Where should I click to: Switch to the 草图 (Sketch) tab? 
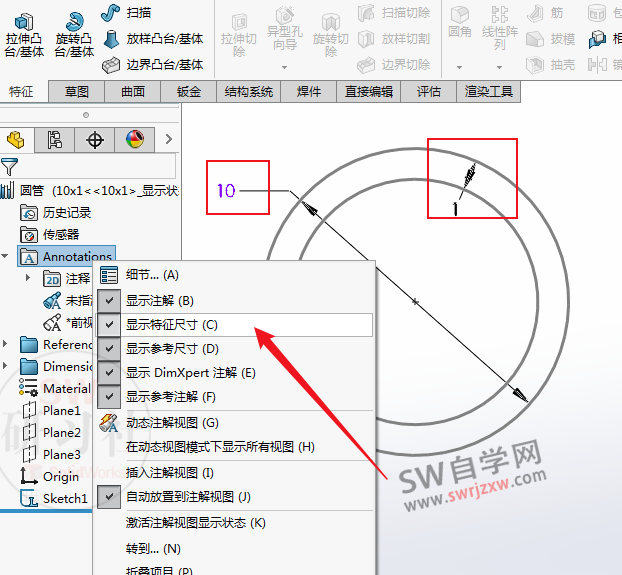77,92
